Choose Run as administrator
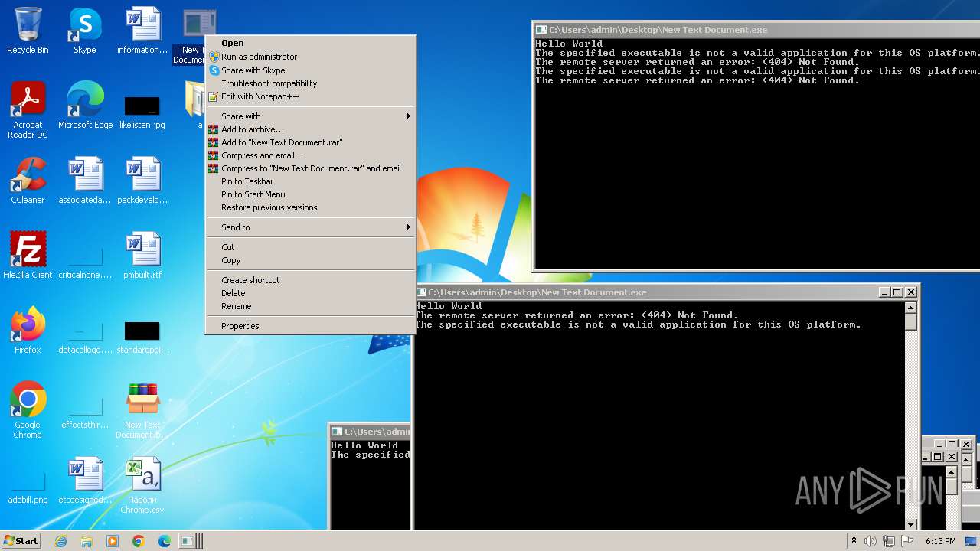 310,57
